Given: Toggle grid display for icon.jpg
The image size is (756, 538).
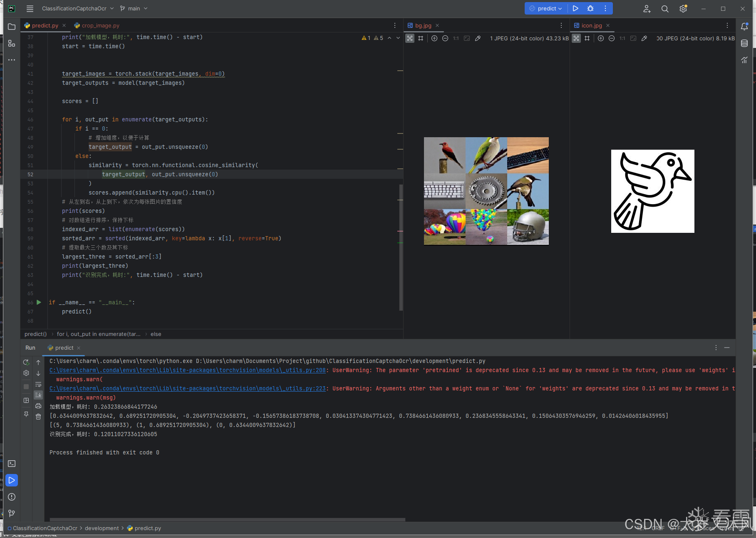Looking at the screenshot, I should [x=587, y=38].
